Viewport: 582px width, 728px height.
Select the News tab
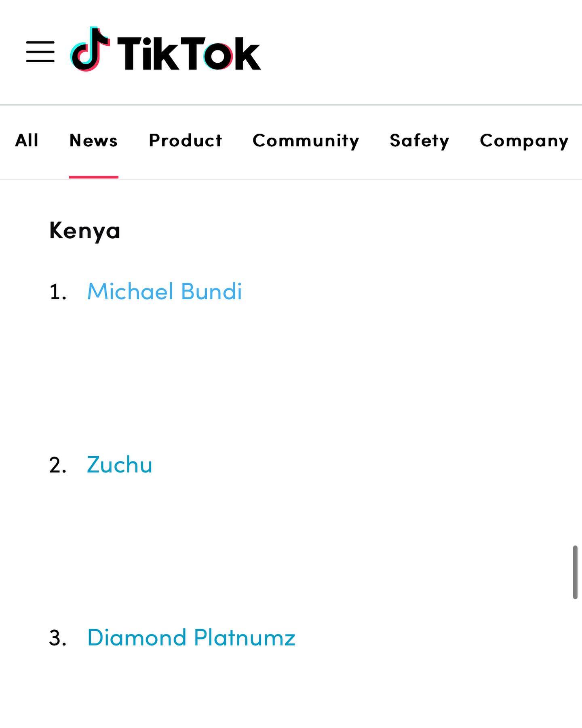[93, 141]
